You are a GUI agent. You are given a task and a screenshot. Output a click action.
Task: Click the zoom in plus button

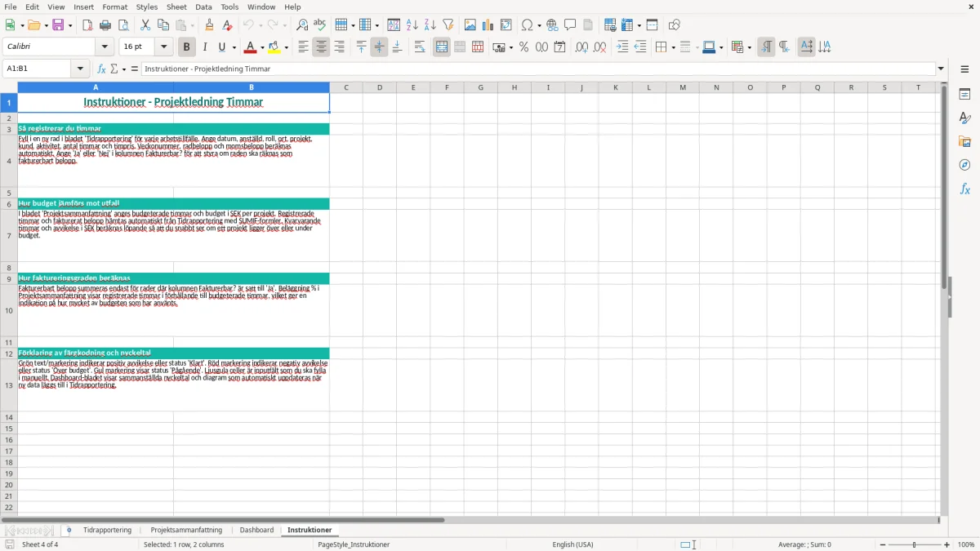coord(947,544)
